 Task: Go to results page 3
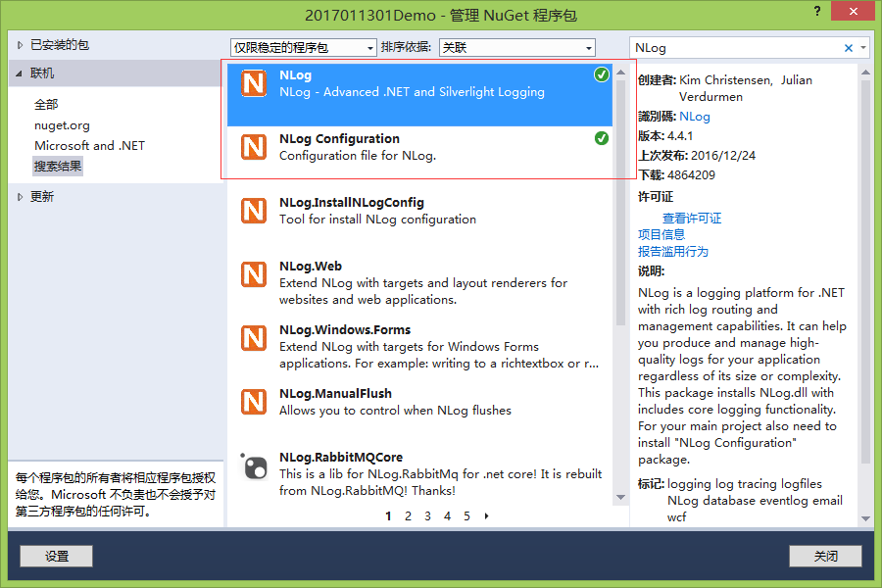coord(427,516)
